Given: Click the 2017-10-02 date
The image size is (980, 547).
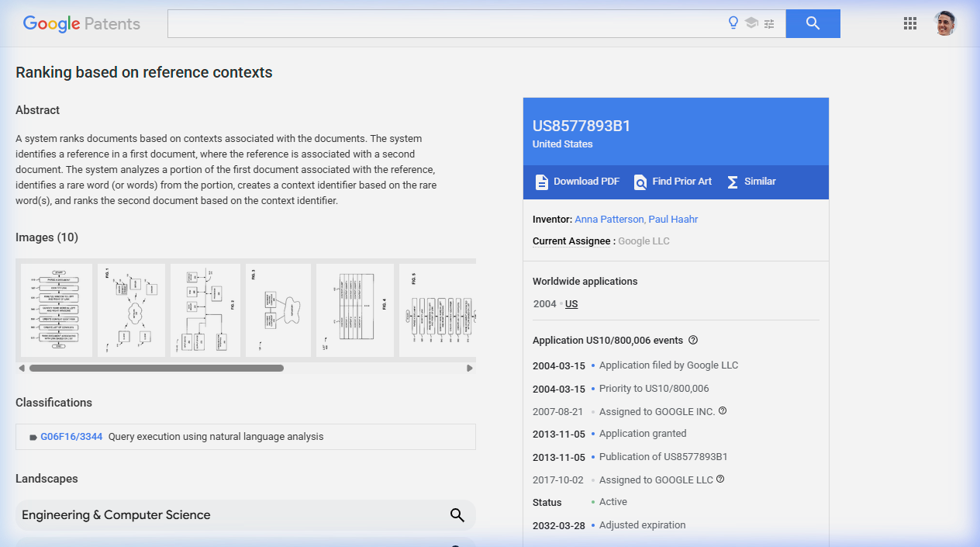Looking at the screenshot, I should point(558,480).
